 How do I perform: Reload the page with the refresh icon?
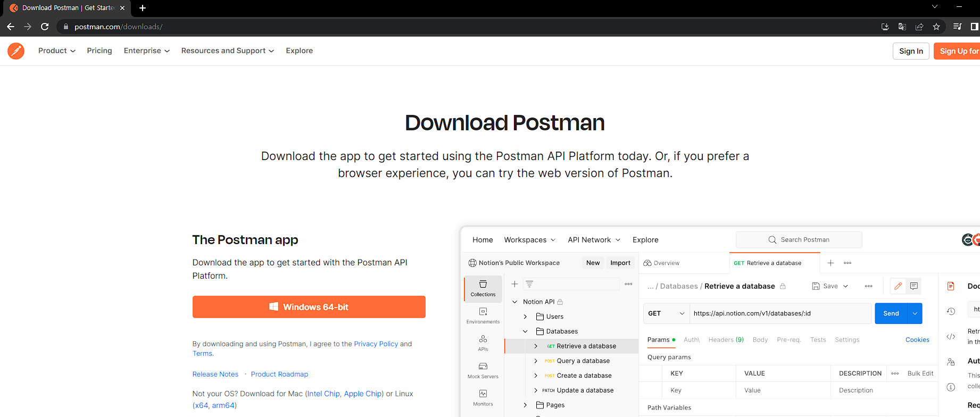45,27
